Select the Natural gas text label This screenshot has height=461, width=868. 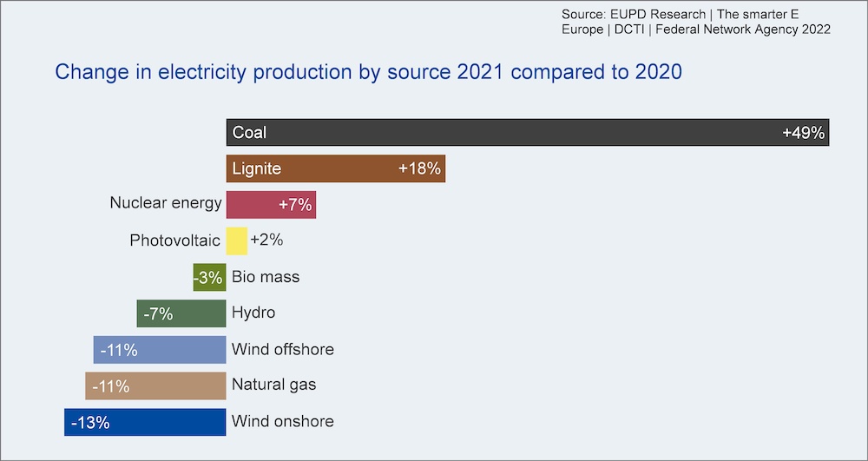click(x=274, y=385)
